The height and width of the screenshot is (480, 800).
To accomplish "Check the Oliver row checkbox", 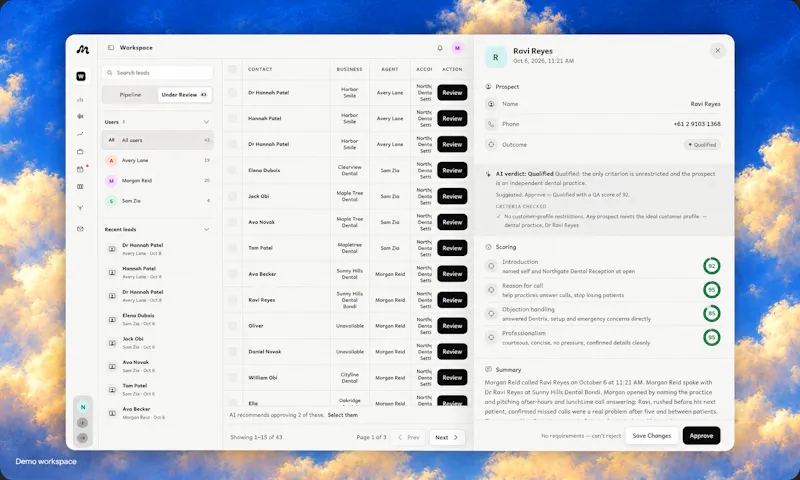I will coord(232,325).
